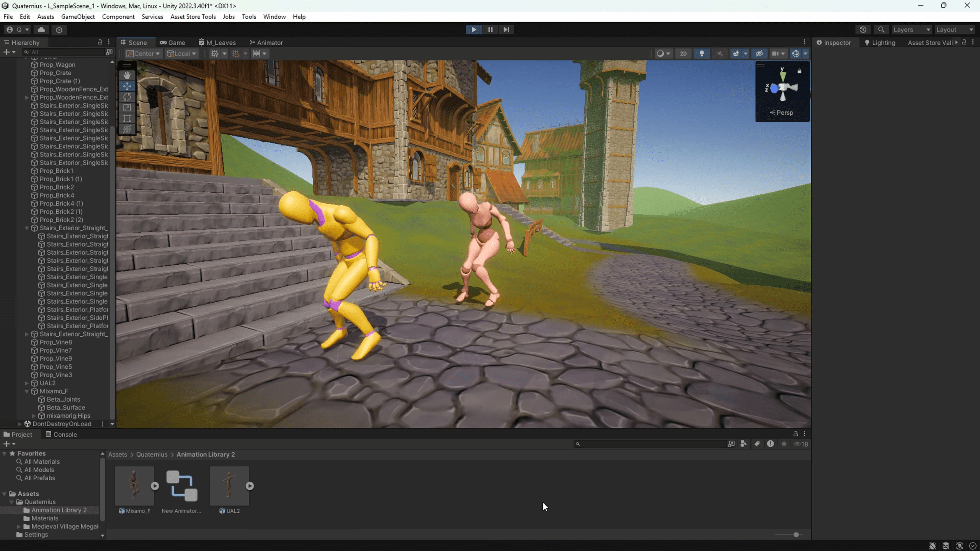
Task: Toggle 2D view mode in Scene view
Action: [x=683, y=54]
